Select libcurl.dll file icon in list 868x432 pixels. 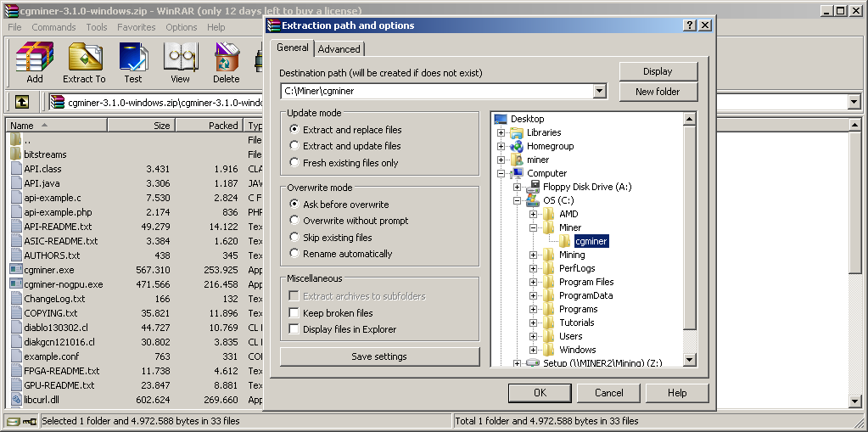pos(16,399)
